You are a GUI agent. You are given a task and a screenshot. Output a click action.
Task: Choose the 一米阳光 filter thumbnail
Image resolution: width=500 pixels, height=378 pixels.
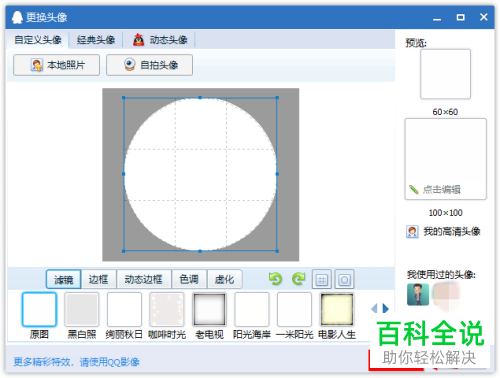tap(294, 309)
